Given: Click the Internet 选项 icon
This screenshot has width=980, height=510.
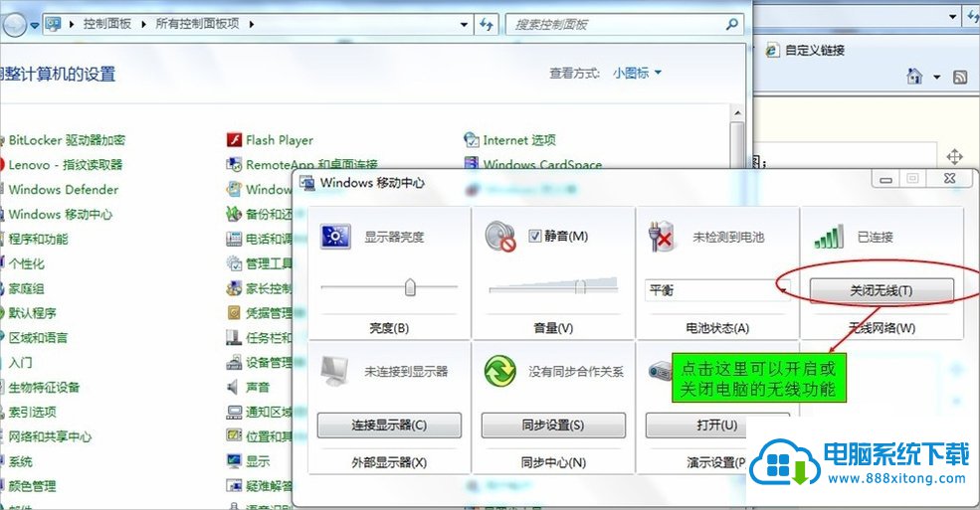Looking at the screenshot, I should pyautogui.click(x=472, y=140).
